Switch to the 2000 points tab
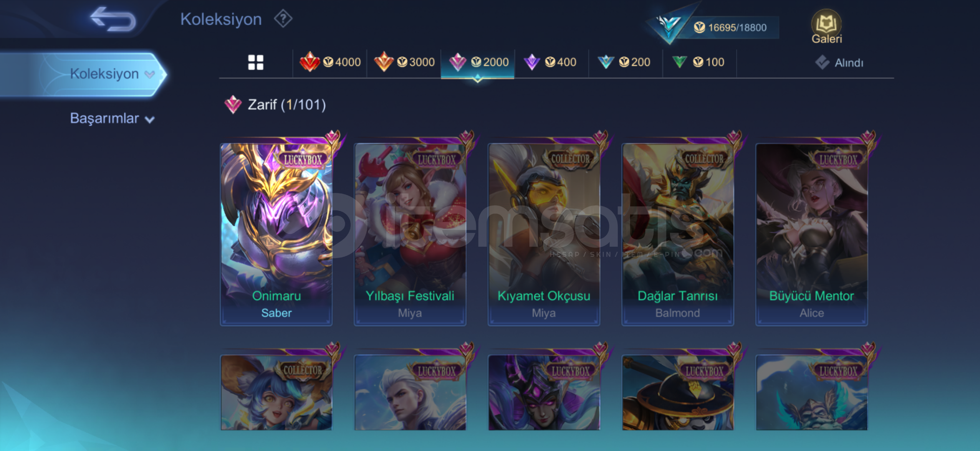 (478, 62)
